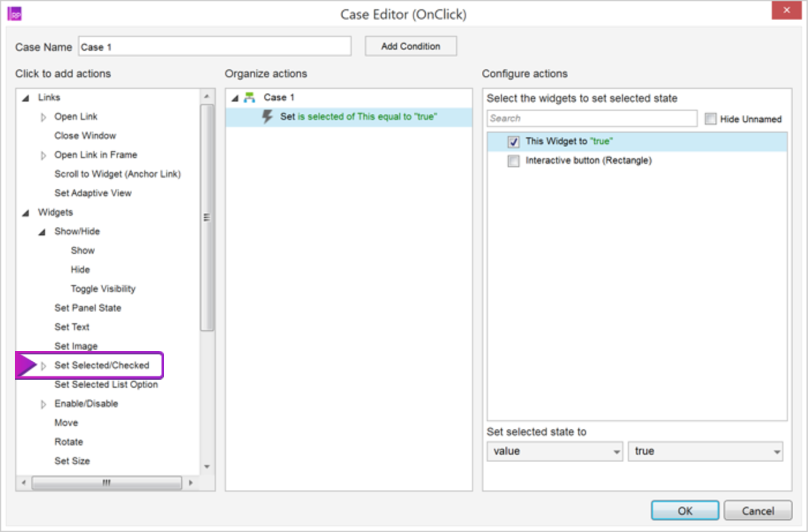810x532 pixels.
Task: Close the Case Editor dialog
Action: [786, 10]
